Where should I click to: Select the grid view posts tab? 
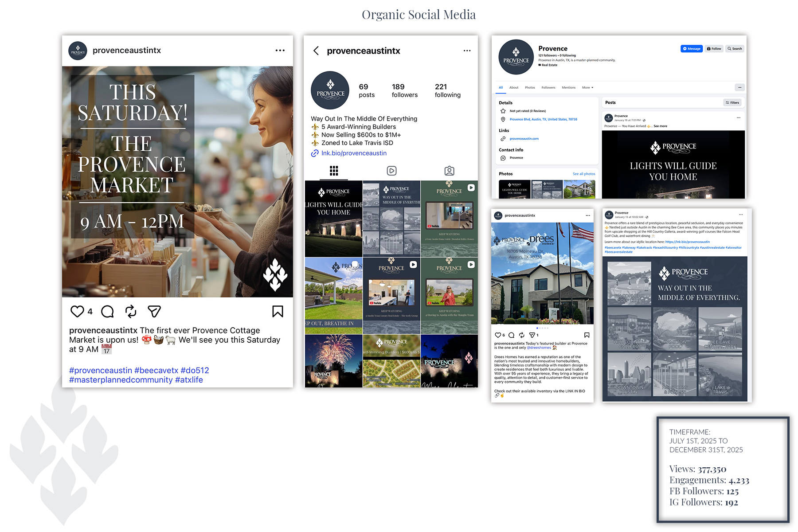click(334, 171)
